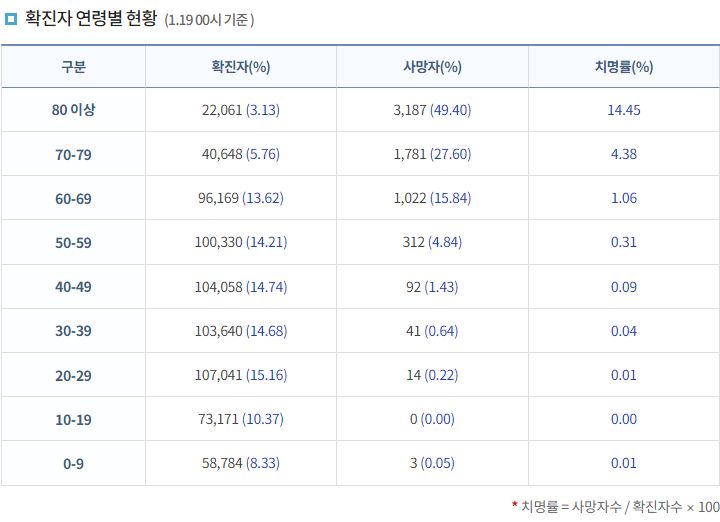
Task: Select the 60-69 row label
Action: tap(73, 199)
